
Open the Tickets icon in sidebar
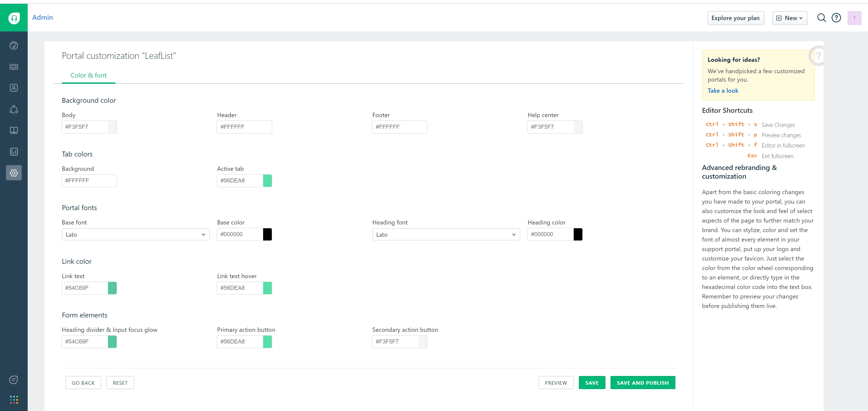14,67
